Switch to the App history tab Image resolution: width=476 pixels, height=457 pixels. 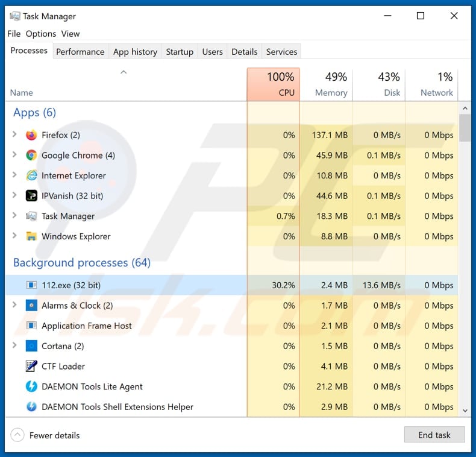click(x=135, y=52)
